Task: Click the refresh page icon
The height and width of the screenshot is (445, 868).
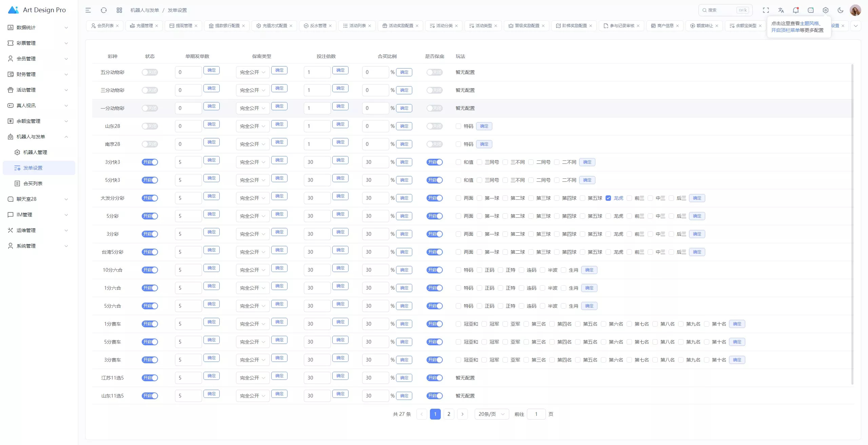Action: (x=104, y=10)
